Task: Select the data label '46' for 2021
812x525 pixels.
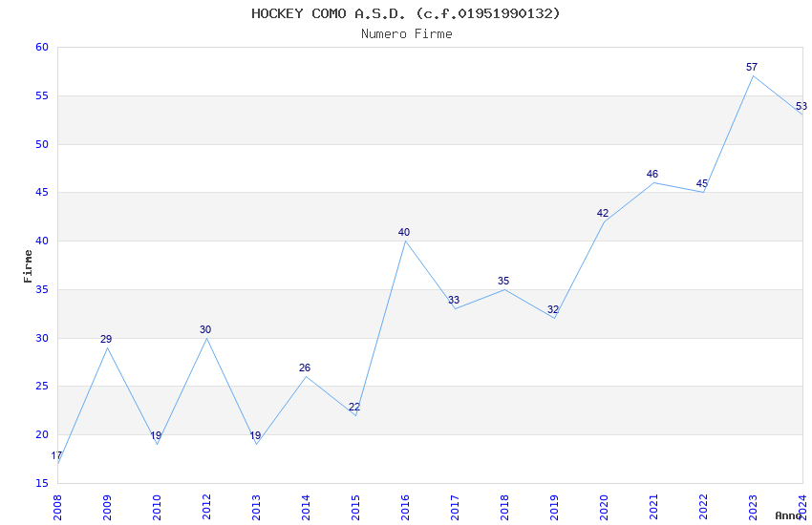Action: click(652, 175)
